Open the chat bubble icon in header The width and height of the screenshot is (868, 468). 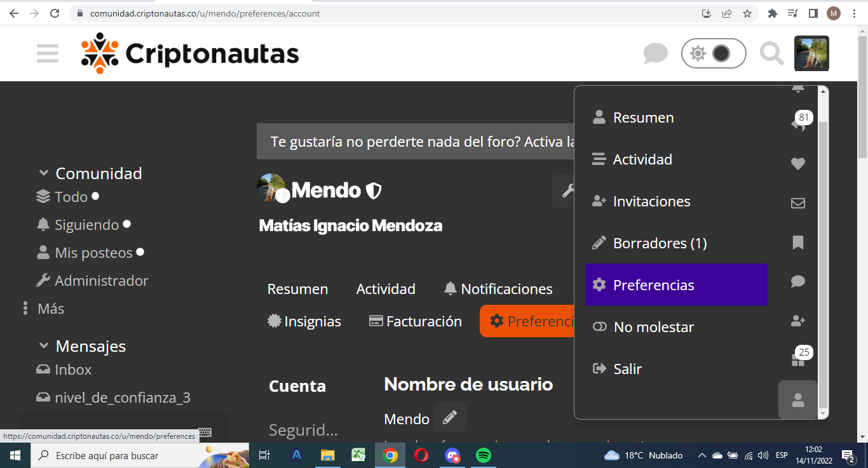click(x=655, y=53)
